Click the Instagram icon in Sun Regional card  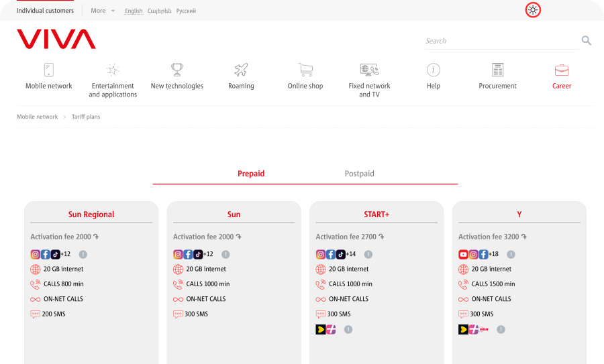click(35, 254)
